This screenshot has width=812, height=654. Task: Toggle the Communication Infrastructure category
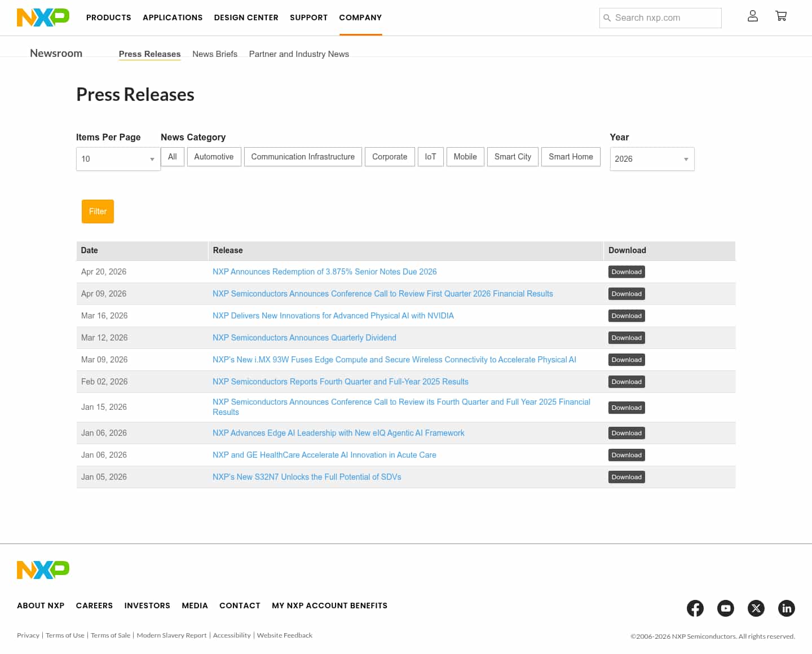[303, 157]
